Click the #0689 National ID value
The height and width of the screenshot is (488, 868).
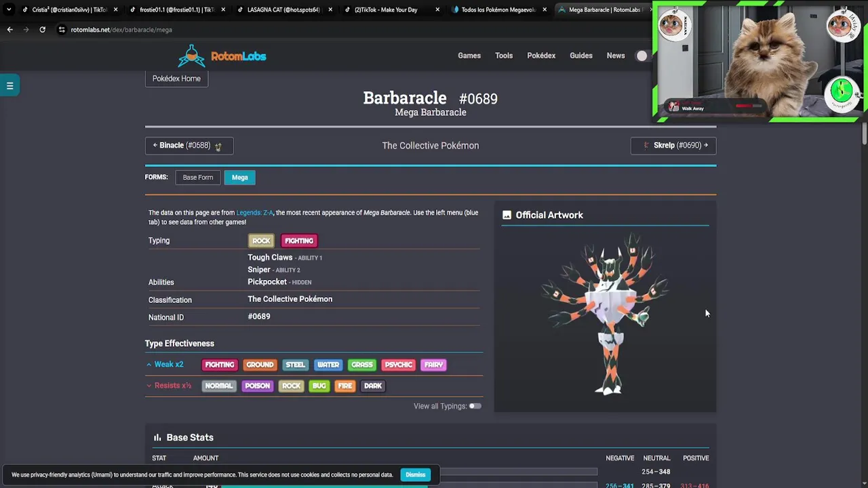(259, 317)
